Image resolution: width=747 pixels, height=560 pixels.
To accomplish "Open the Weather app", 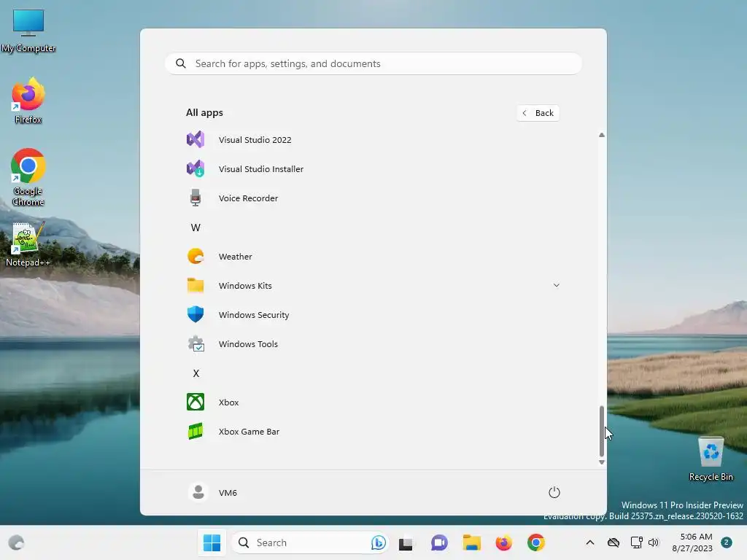I will 373,256.
